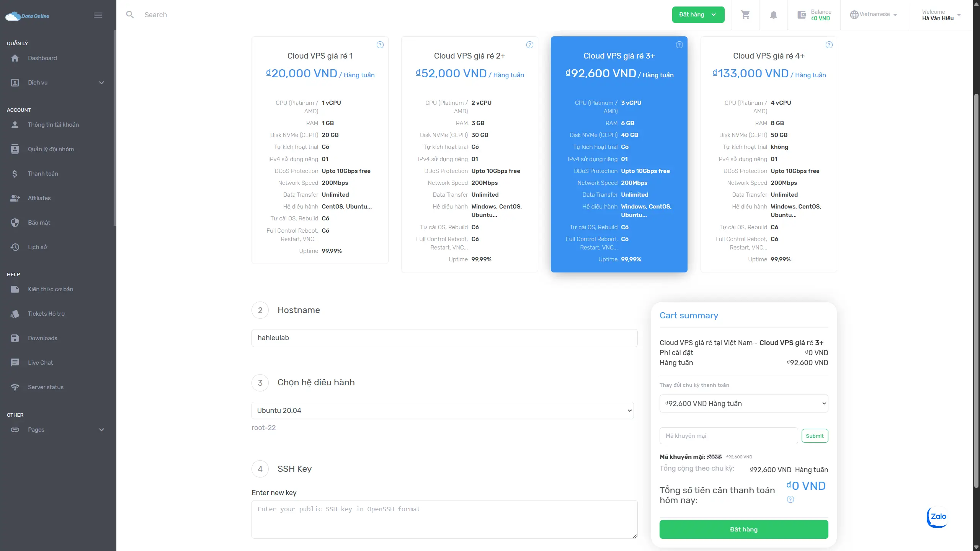Open the billing cycle Hàng tuần dropdown
The width and height of the screenshot is (980, 551).
743,404
